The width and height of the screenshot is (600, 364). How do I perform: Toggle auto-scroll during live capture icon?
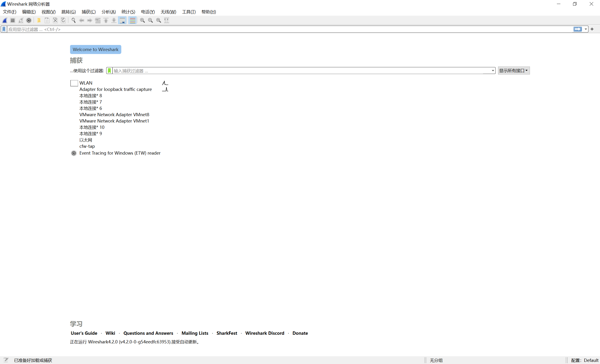point(123,20)
